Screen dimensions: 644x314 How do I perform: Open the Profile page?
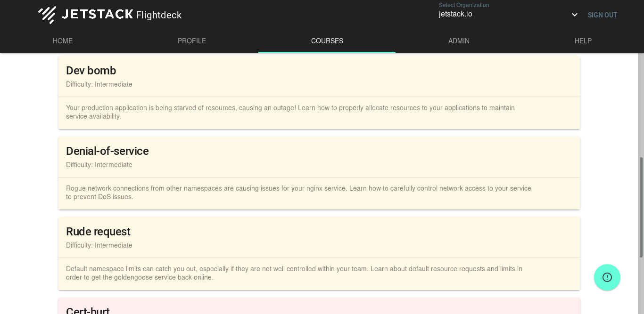[x=192, y=41]
